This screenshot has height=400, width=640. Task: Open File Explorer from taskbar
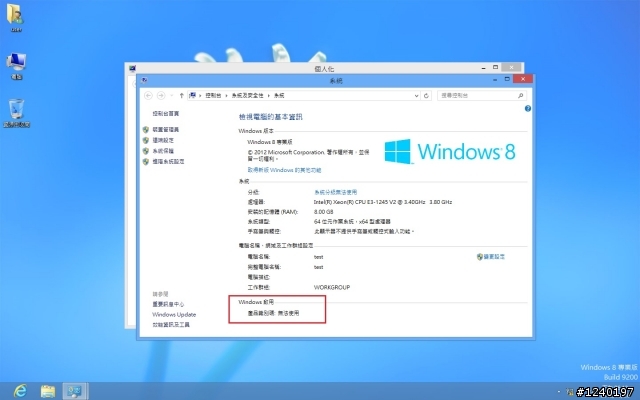48,391
